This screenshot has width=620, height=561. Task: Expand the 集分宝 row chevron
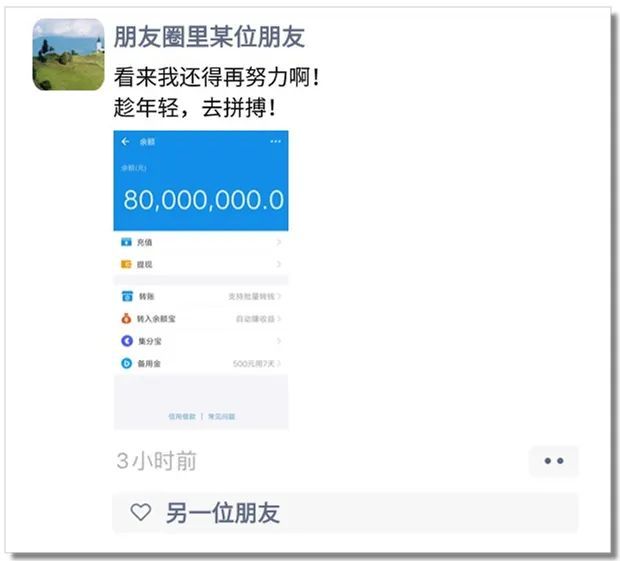tap(279, 341)
